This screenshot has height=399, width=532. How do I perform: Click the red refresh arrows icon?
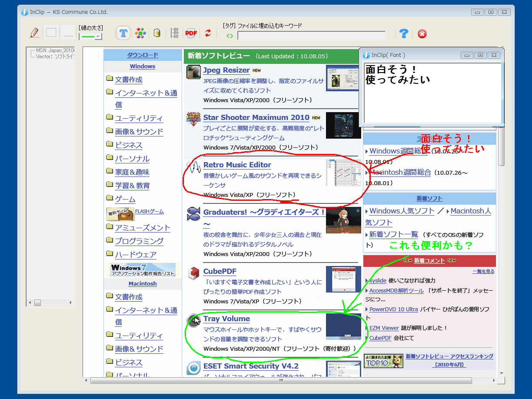click(x=208, y=33)
